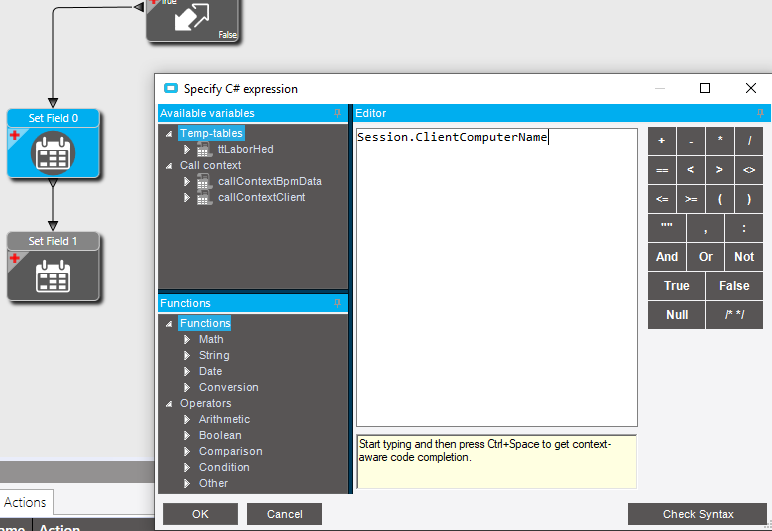Click Check Syntax

click(x=698, y=514)
